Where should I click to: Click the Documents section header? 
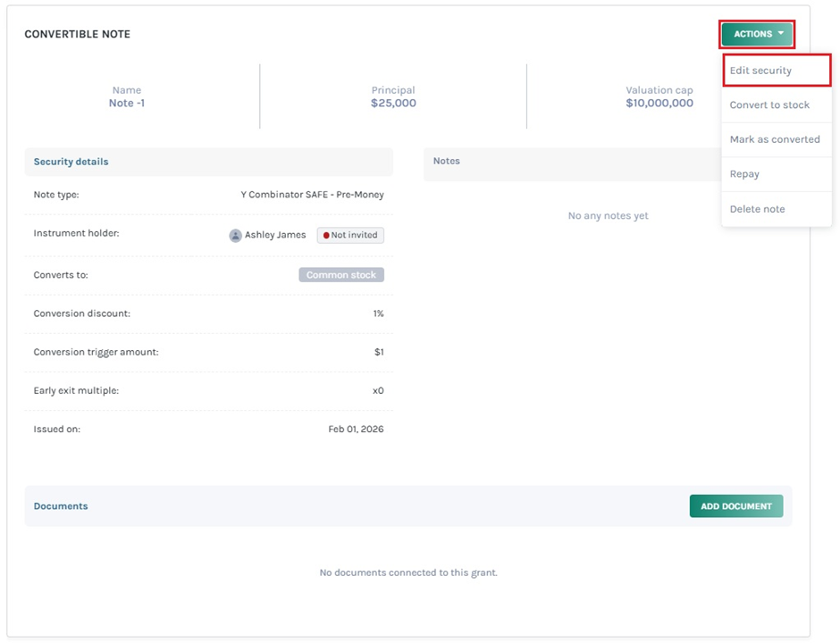pos(61,506)
